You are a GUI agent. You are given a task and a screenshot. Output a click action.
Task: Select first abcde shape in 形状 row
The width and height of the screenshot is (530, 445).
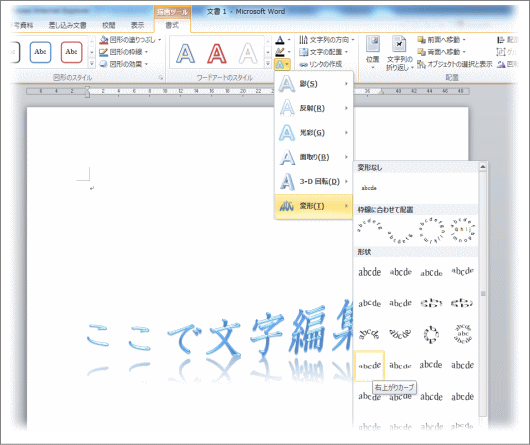pos(369,272)
